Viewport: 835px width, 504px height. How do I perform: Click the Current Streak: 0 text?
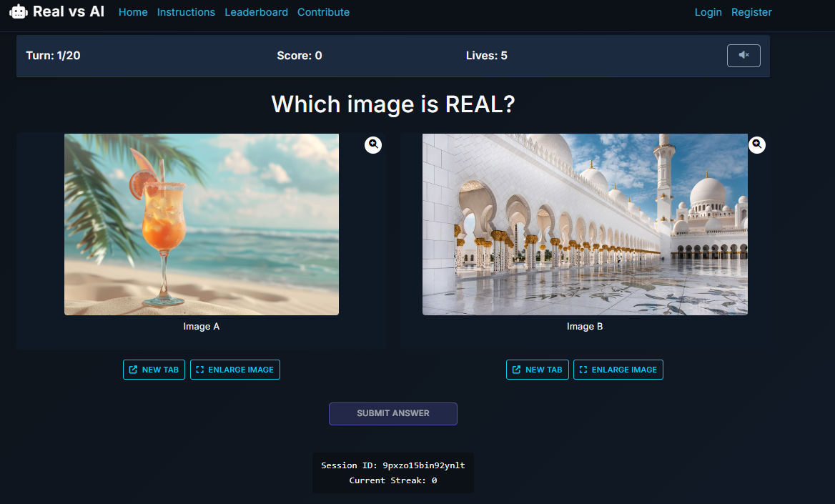click(x=393, y=480)
